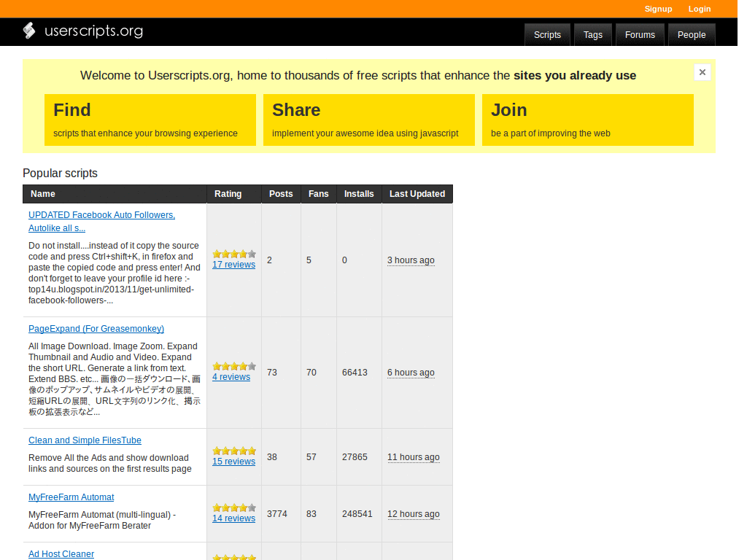Sort table by Installs column header
Image resolution: width=747 pixels, height=560 pixels.
click(359, 194)
